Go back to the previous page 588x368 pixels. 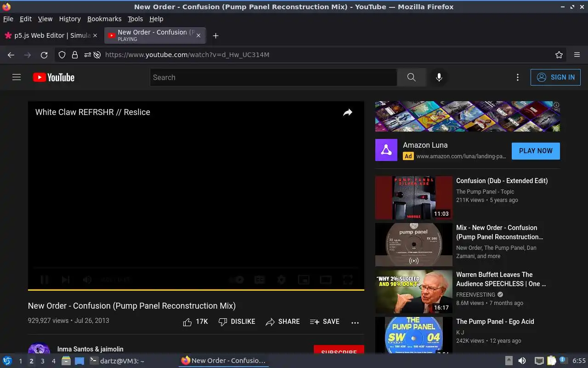[11, 55]
